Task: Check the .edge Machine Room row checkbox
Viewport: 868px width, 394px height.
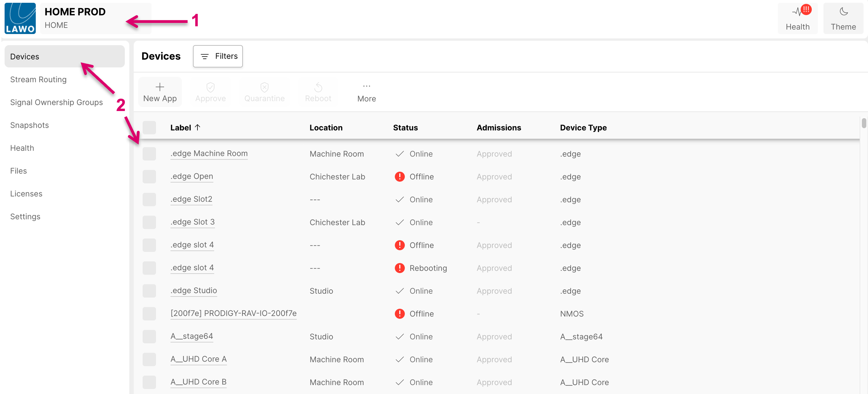Action: pos(149,154)
